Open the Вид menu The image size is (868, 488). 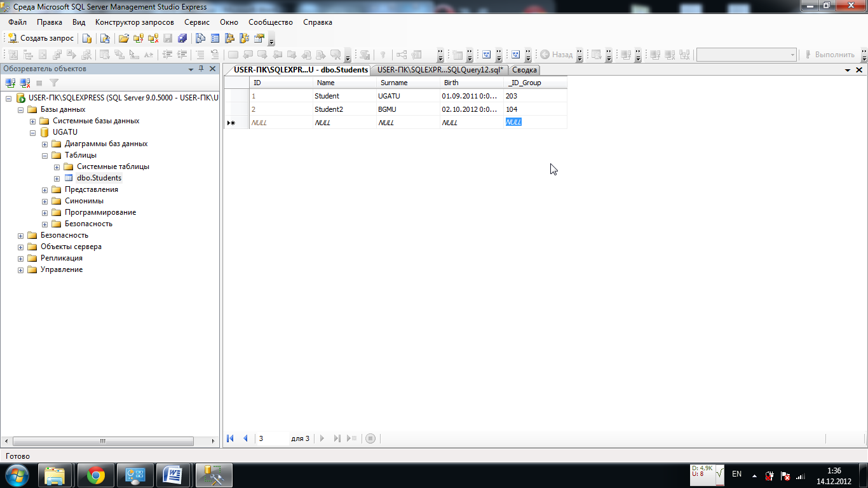[x=79, y=22]
